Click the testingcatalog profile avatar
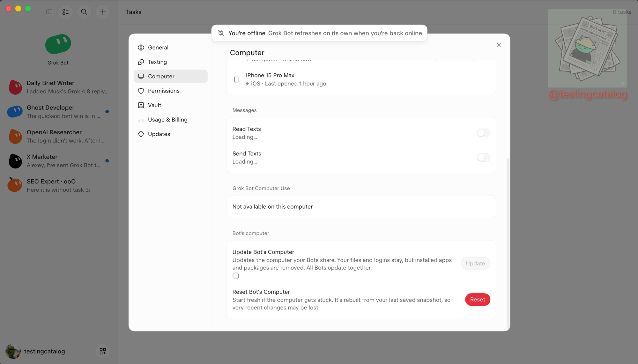The width and height of the screenshot is (638, 364). point(13,351)
